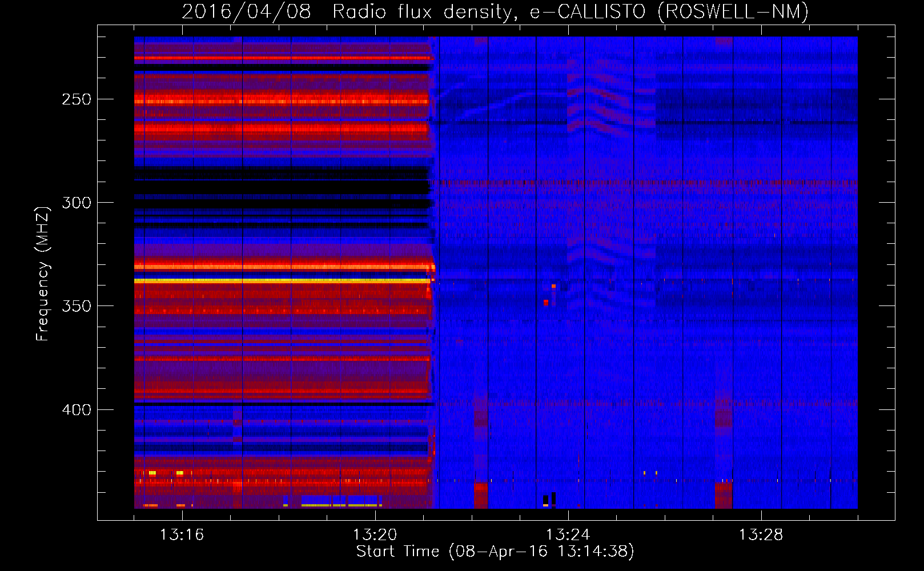Select the '350' frequency axis label
Screen dimensions: 924x571
coord(77,306)
